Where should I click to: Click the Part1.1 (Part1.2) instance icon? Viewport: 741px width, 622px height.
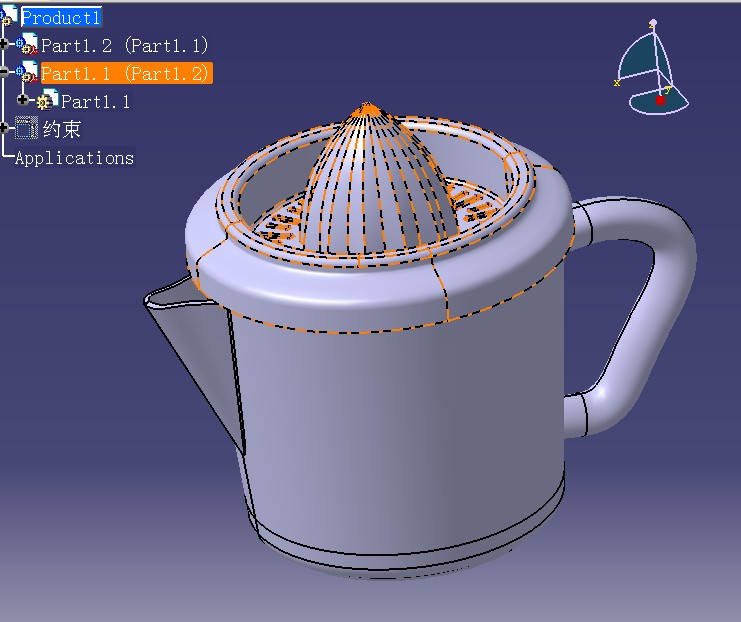point(26,71)
